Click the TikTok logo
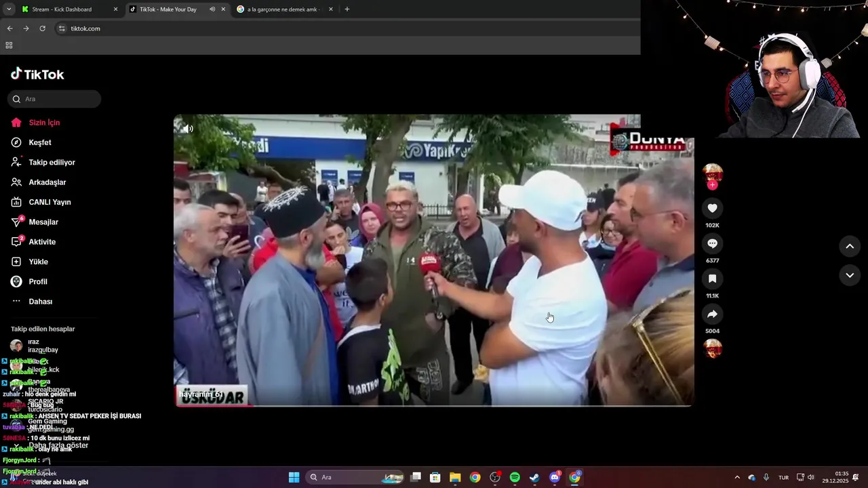Screen dimensions: 868x488 [x=37, y=75]
